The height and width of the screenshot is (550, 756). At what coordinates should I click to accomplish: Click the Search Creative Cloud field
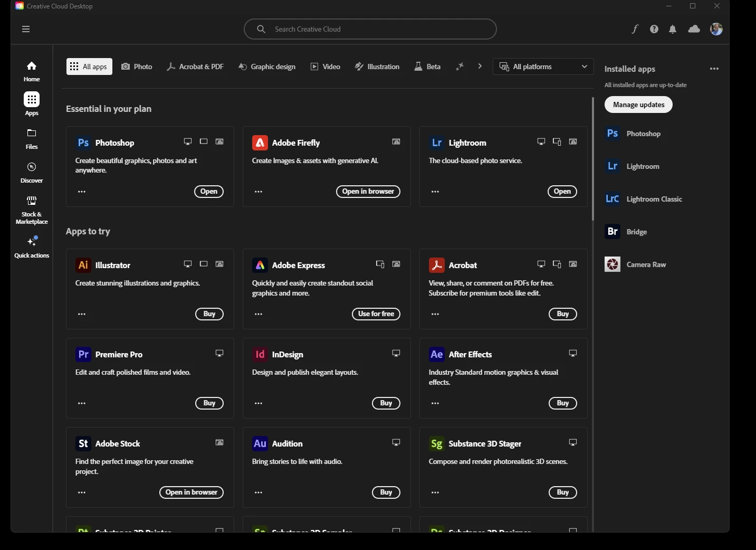click(x=370, y=29)
